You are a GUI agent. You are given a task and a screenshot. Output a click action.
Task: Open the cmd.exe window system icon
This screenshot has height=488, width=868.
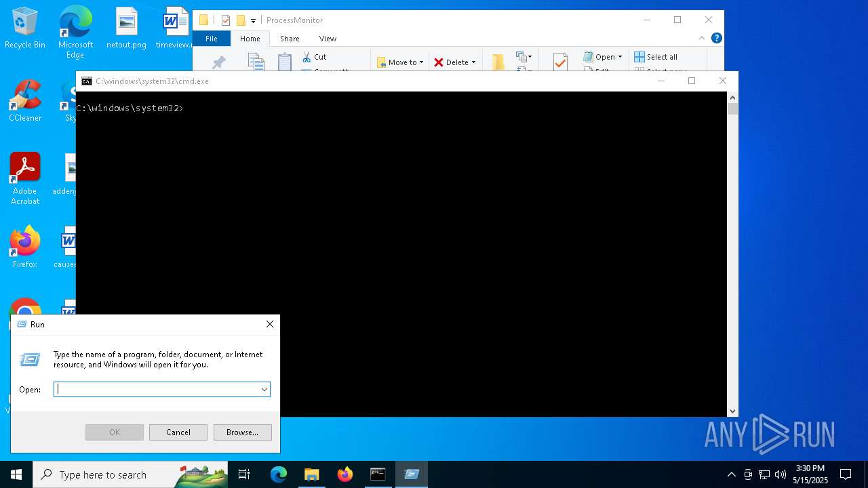click(x=87, y=81)
